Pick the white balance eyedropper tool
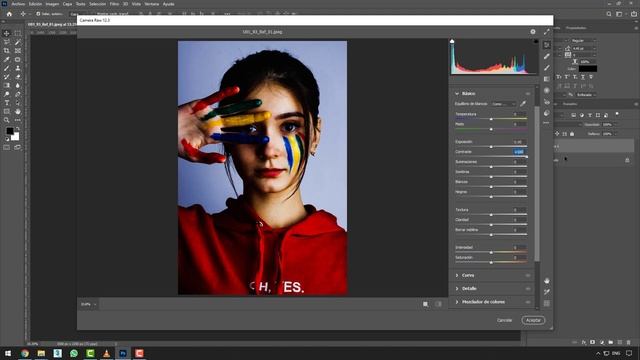640x360 pixels. (x=523, y=104)
